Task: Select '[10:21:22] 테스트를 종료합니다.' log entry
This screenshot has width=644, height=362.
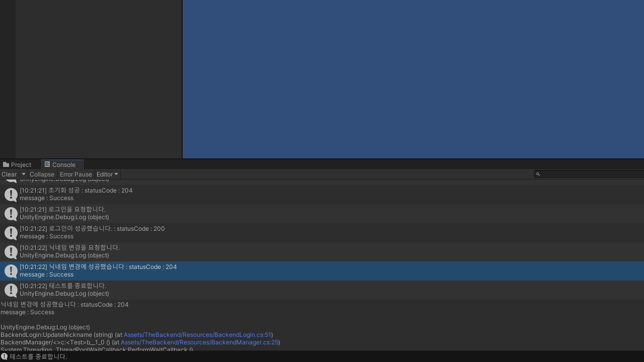Action: [x=322, y=290]
